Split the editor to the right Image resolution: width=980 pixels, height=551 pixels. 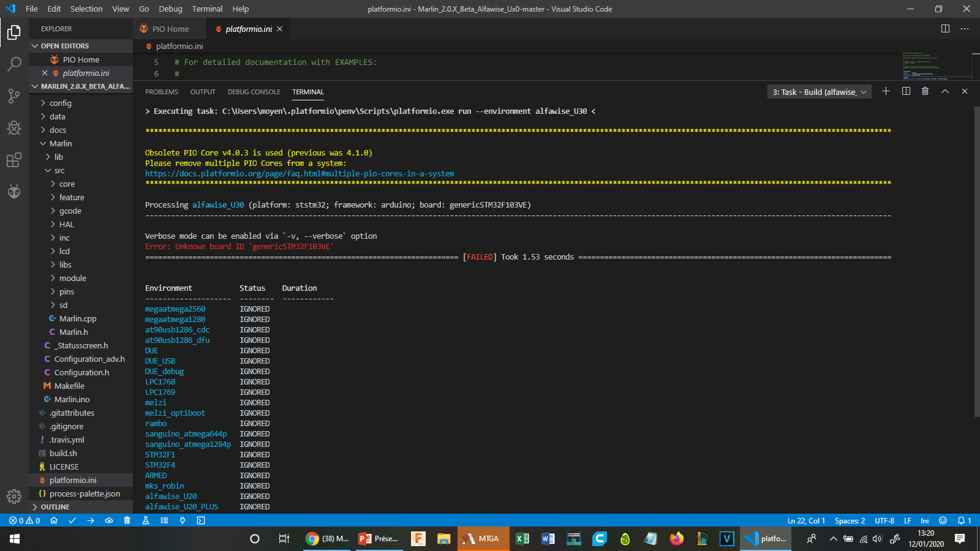[945, 29]
